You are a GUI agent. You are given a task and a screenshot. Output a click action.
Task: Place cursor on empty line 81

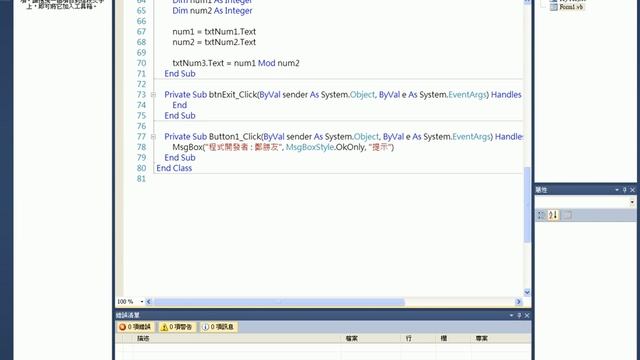coord(339,179)
